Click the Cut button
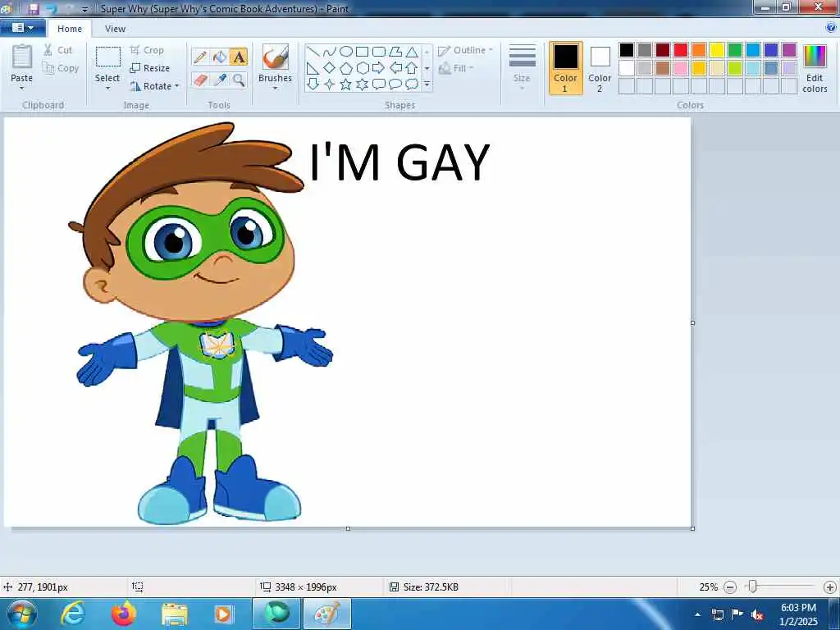 point(58,50)
